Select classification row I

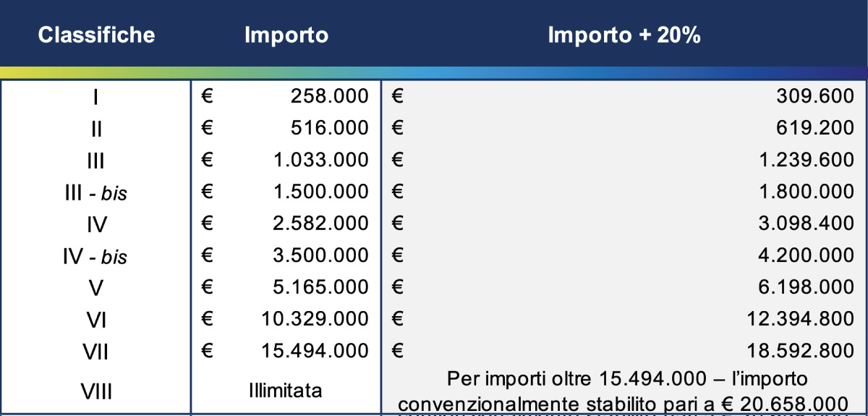coord(96,97)
